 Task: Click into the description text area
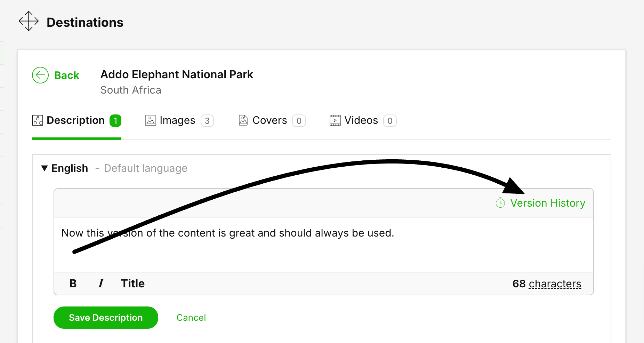click(324, 245)
